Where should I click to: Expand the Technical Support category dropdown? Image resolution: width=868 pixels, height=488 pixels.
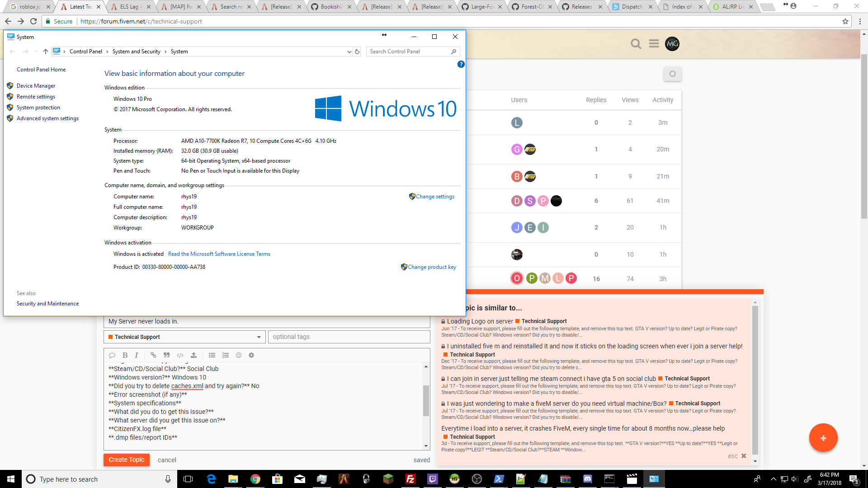pyautogui.click(x=259, y=337)
